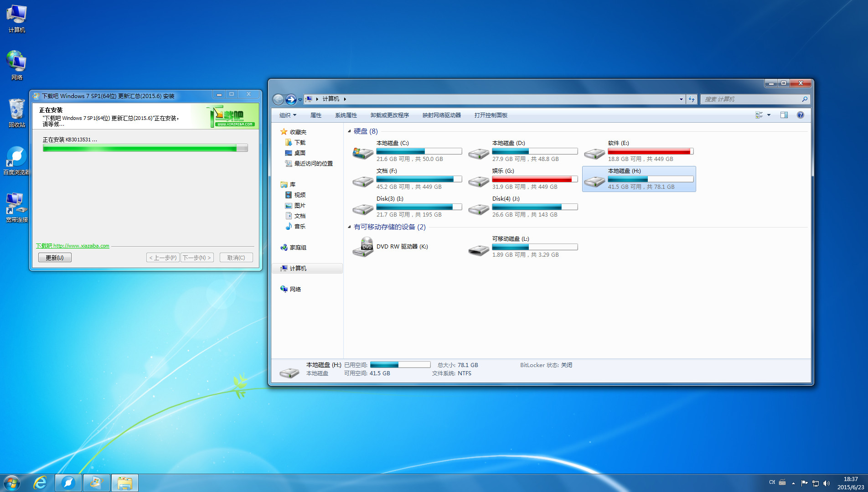Click the network tray icon
868x492 pixels.
(816, 483)
